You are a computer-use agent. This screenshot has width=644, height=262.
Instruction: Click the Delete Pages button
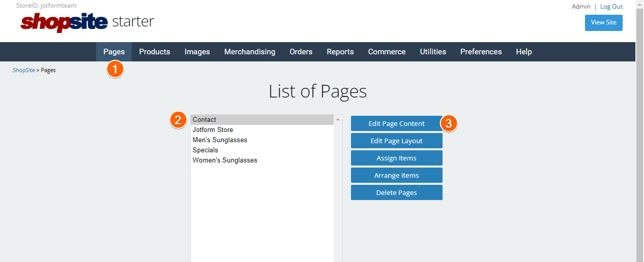396,192
